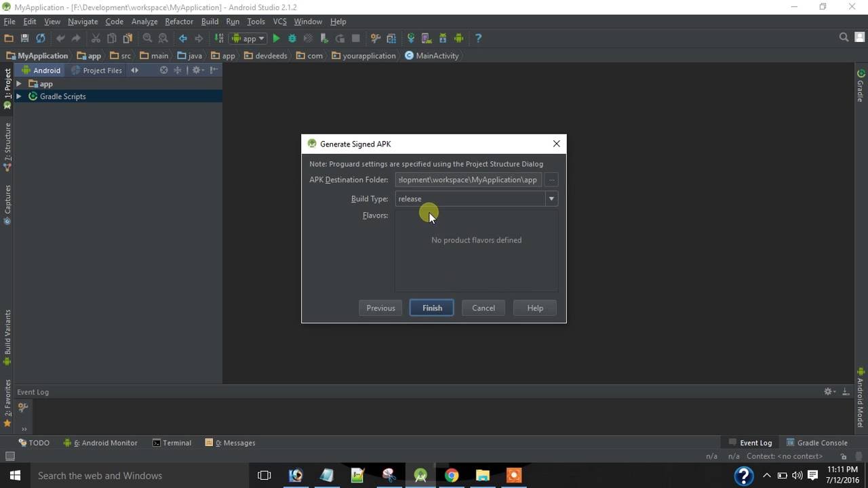Open Chrome from the taskbar
This screenshot has width=868, height=488.
(452, 475)
